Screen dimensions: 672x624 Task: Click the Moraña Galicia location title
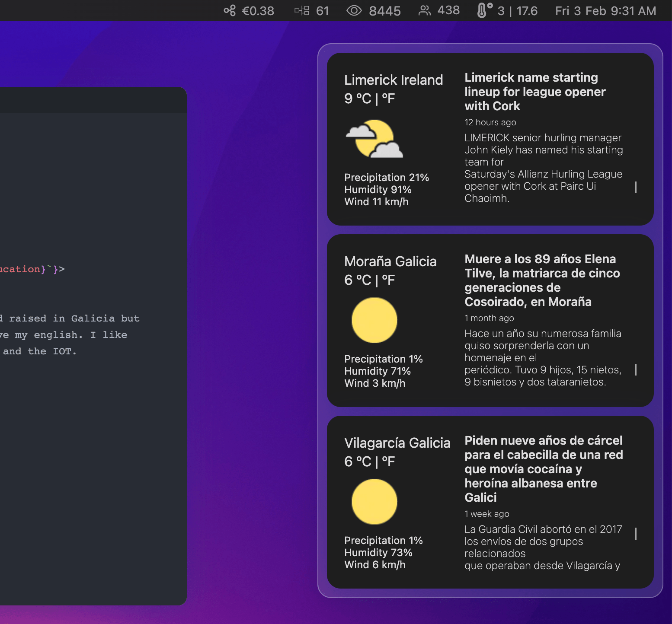(x=390, y=261)
